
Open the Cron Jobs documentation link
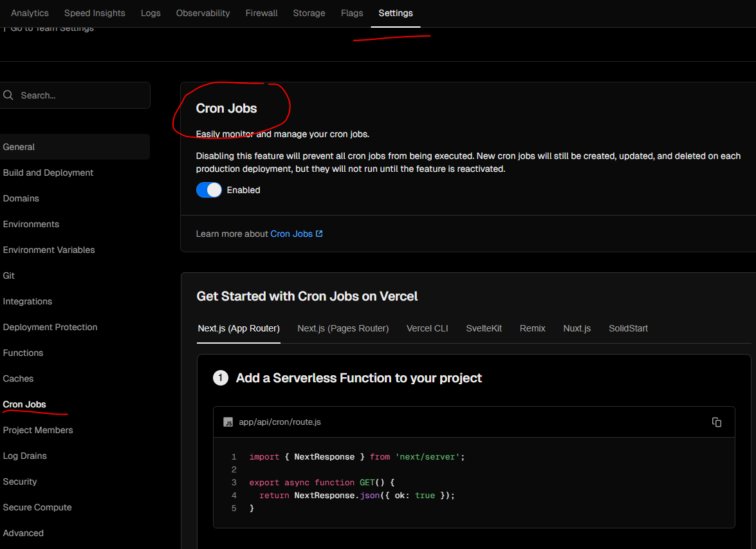(x=291, y=234)
